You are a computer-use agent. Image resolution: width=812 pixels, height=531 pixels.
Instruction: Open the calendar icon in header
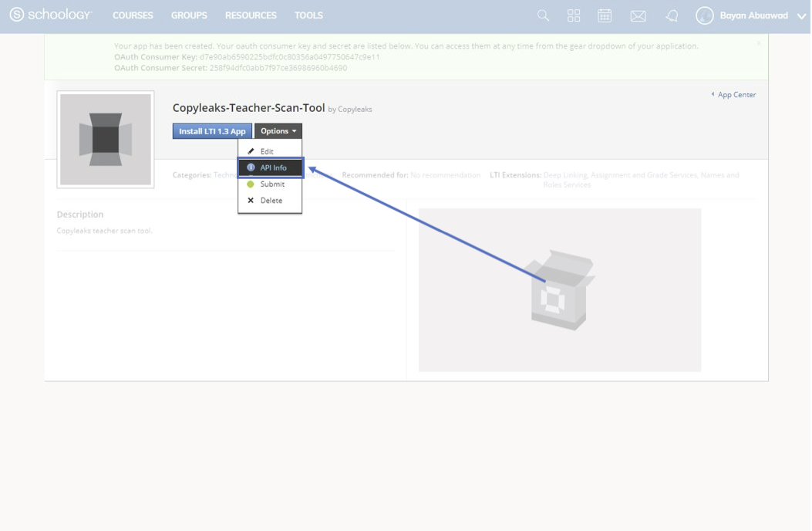tap(605, 15)
